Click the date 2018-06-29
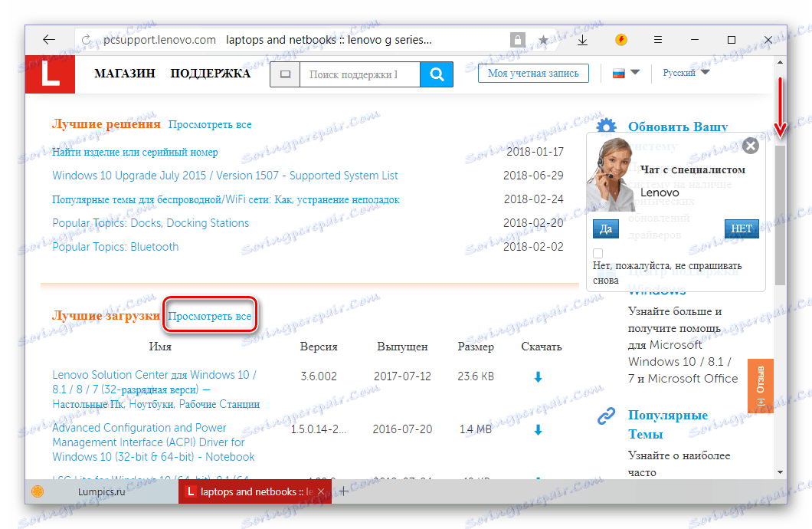 click(533, 176)
